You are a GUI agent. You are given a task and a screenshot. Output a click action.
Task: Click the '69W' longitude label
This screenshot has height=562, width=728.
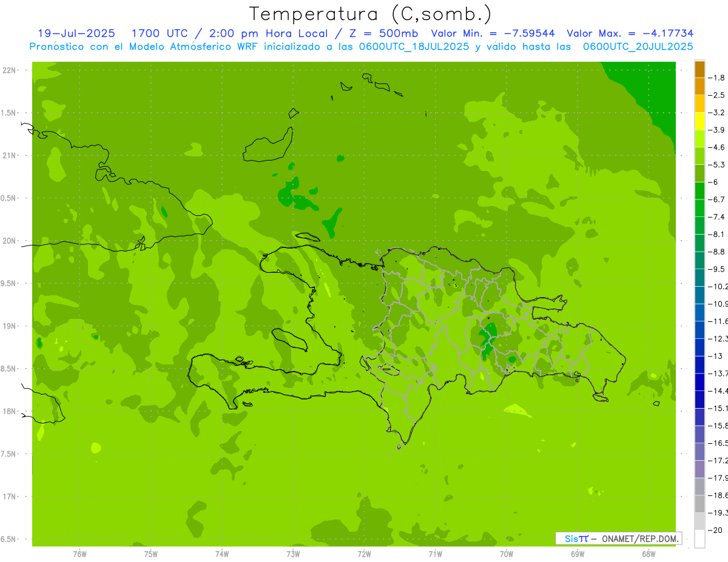coord(578,554)
